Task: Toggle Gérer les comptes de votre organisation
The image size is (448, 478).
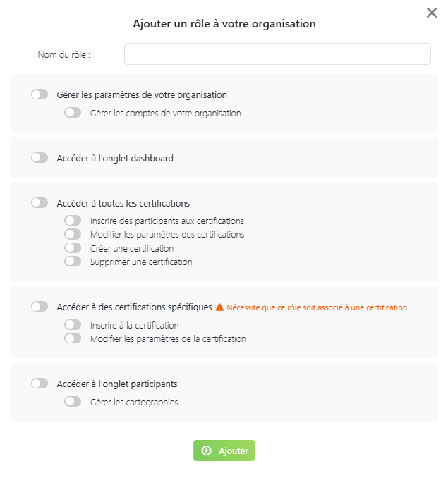Action: point(73,113)
